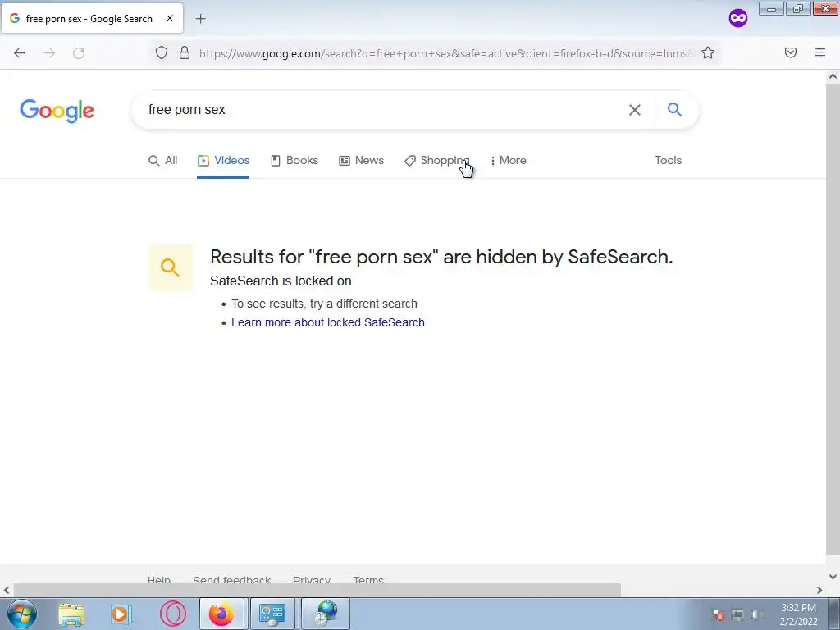
Task: Open the Shopping results tab
Action: pyautogui.click(x=437, y=160)
